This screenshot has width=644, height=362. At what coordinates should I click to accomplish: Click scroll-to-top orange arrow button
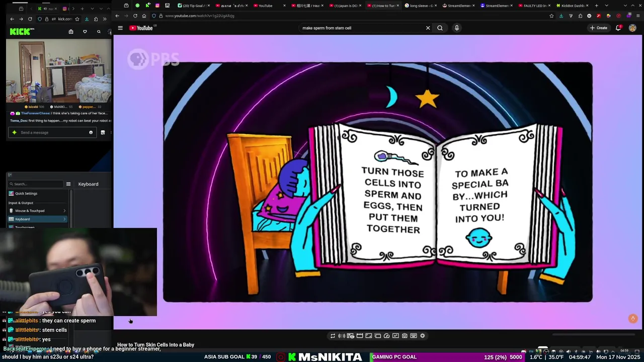point(633,318)
